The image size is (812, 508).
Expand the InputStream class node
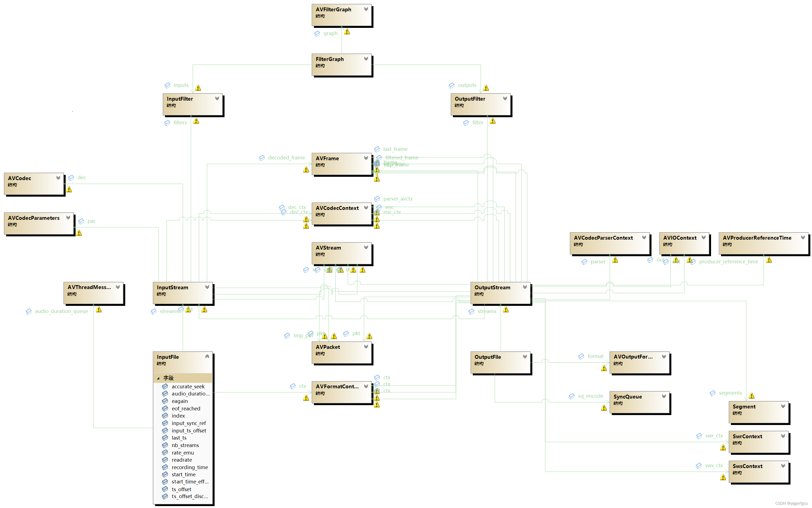[207, 287]
